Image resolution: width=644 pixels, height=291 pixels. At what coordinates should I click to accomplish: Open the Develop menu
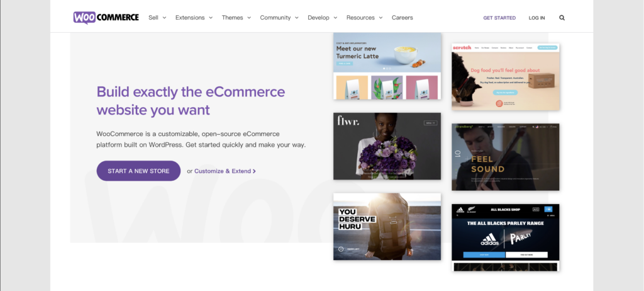pyautogui.click(x=318, y=18)
